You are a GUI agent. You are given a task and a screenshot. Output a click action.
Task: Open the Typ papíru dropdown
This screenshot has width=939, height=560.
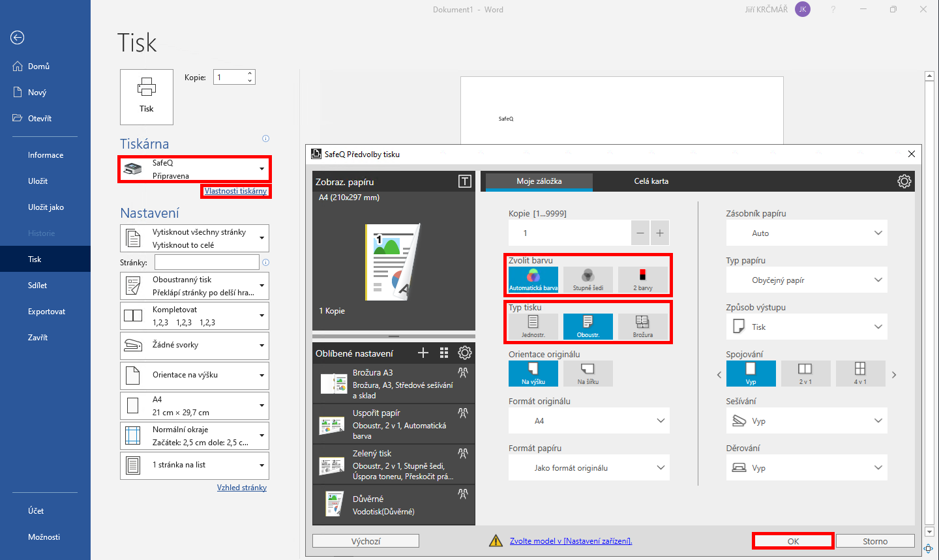(x=807, y=280)
